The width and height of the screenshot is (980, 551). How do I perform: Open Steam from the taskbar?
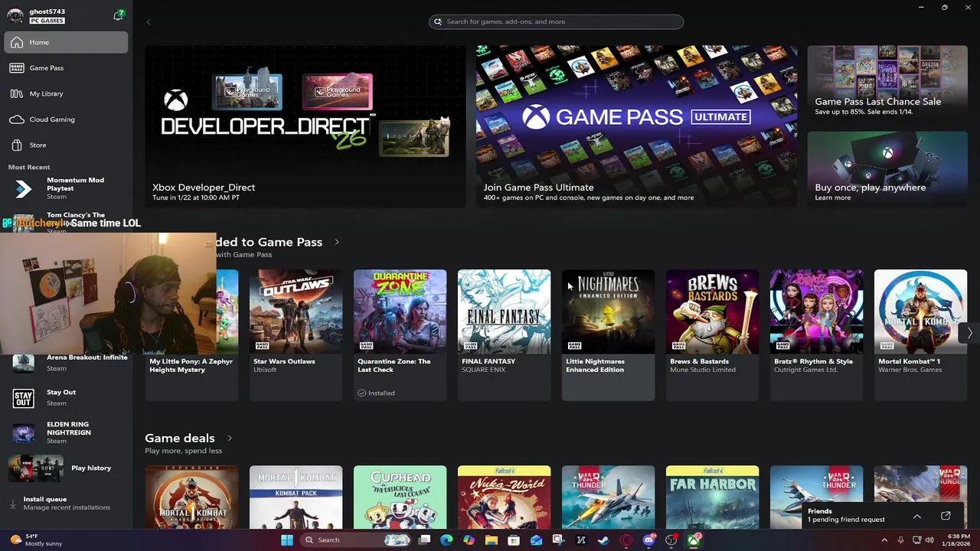click(604, 540)
